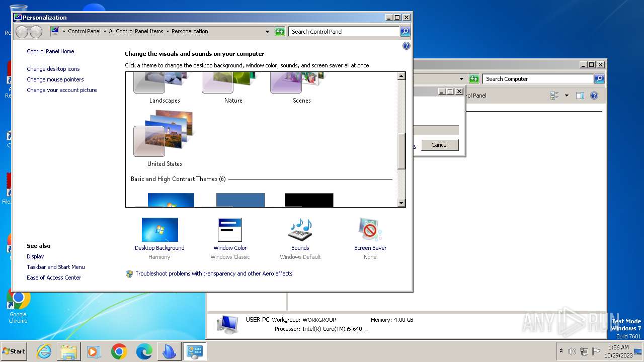Viewport: 644px width, 362px height.
Task: Click the blue fin app icon on taskbar
Action: pos(169,351)
